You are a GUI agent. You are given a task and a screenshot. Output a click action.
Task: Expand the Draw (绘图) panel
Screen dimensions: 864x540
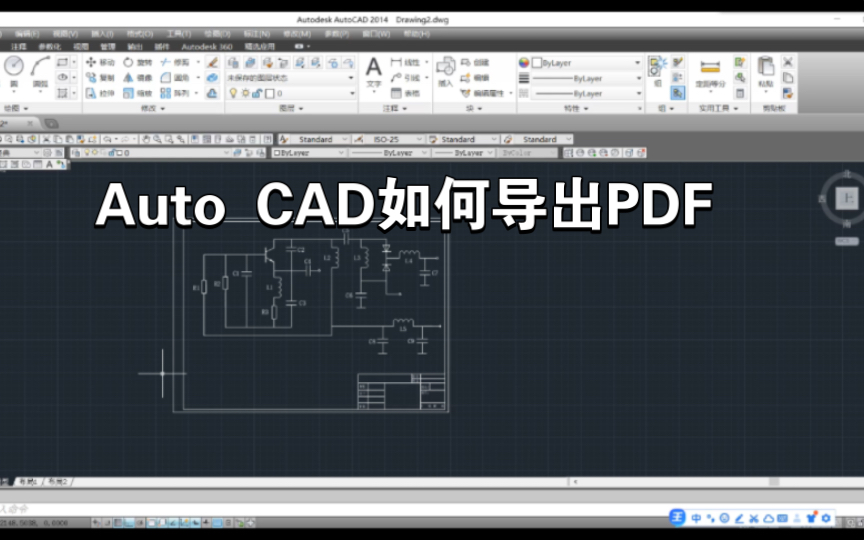[x=16, y=109]
